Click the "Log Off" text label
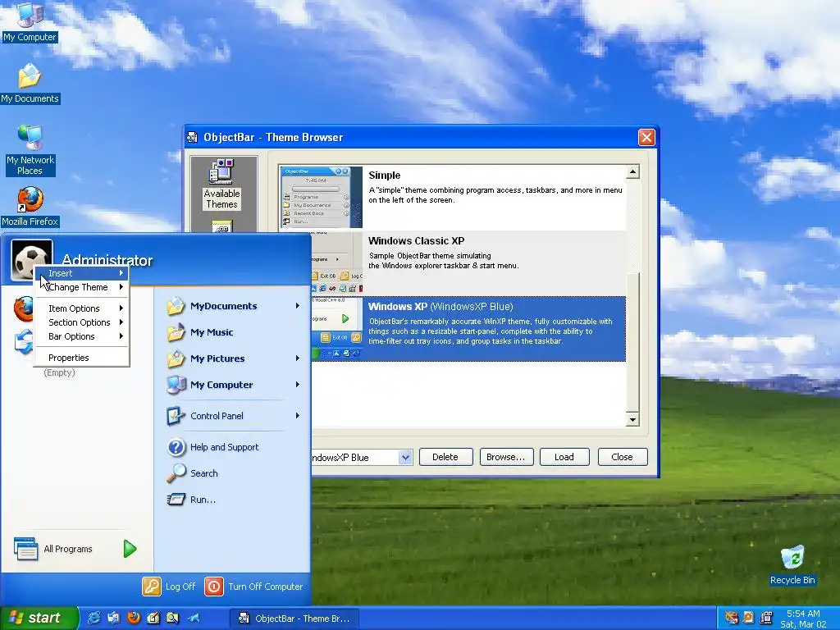The width and height of the screenshot is (840, 630). coord(180,587)
